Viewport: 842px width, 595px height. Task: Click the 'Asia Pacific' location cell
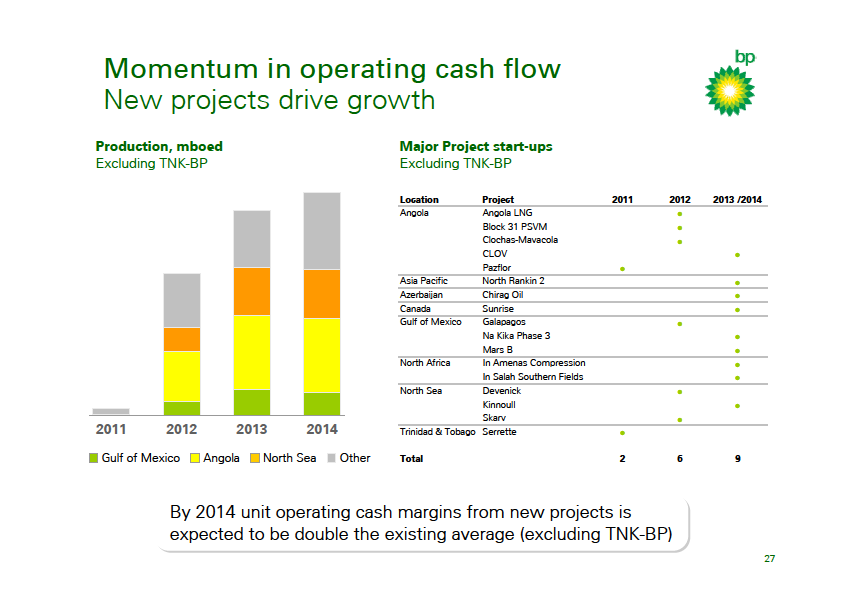tap(423, 280)
